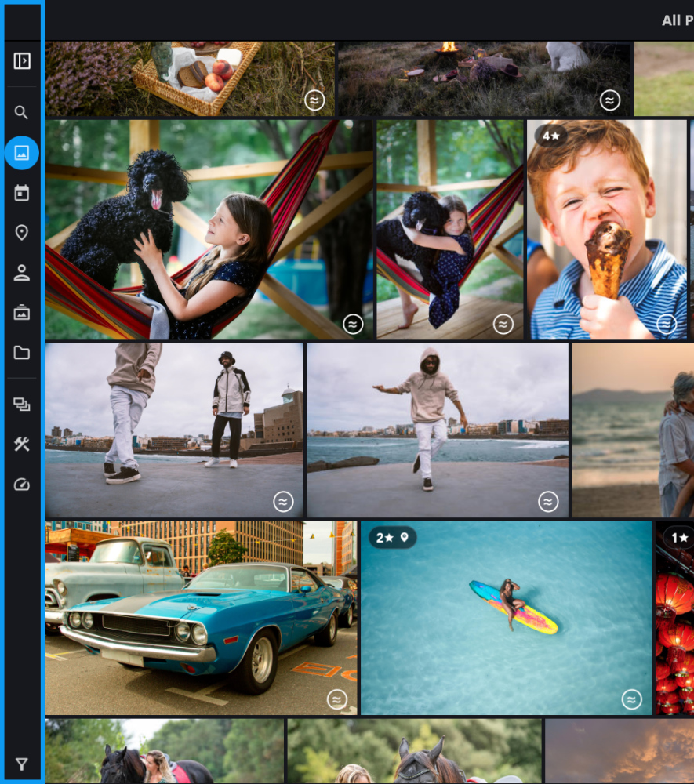Select the girl hugging poodle photo
This screenshot has width=694, height=784.
[450, 230]
